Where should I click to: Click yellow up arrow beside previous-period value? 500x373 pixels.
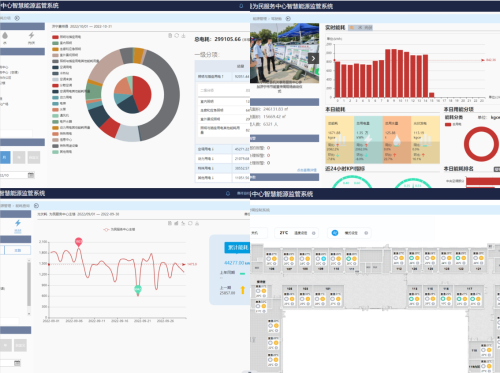[x=243, y=290]
